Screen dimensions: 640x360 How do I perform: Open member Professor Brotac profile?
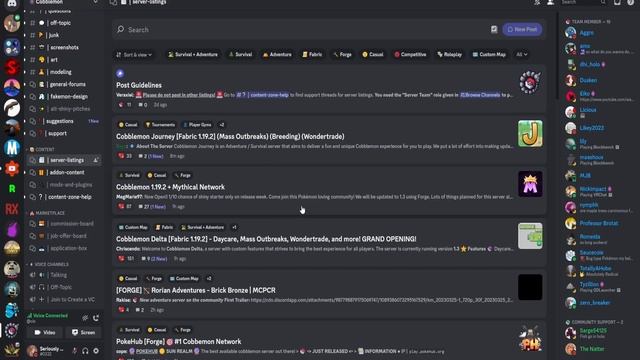coord(598,223)
